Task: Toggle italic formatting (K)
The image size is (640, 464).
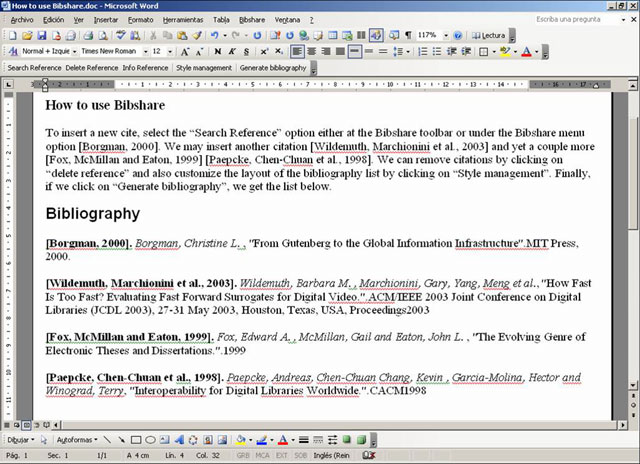Action: click(232, 51)
